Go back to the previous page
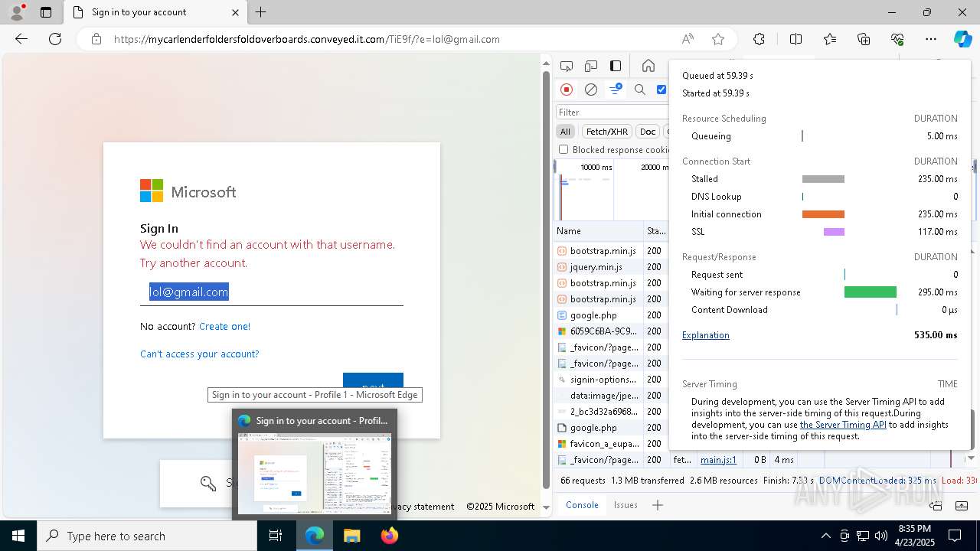 [21, 39]
